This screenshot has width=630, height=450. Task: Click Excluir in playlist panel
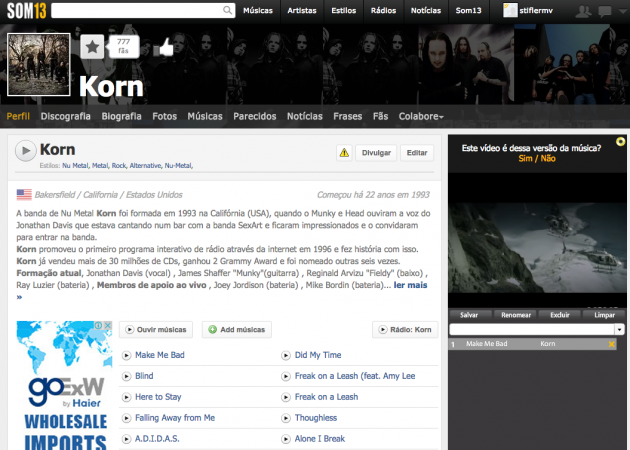560,315
